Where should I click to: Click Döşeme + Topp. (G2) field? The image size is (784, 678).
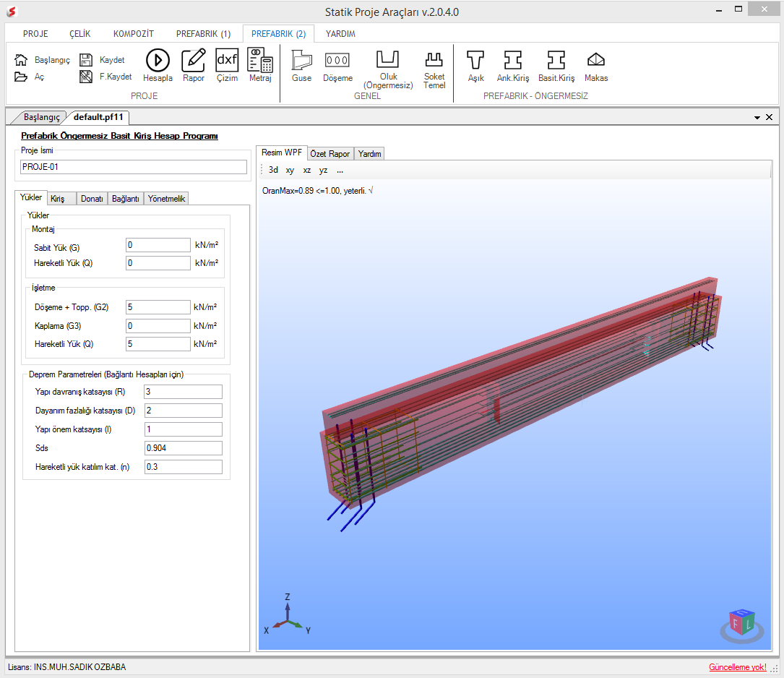coord(158,307)
